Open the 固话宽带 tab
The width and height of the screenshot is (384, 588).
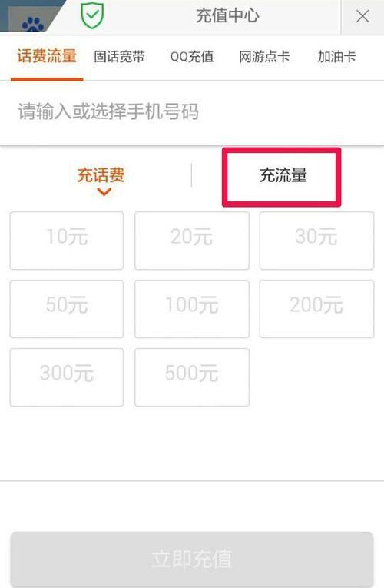pyautogui.click(x=119, y=57)
